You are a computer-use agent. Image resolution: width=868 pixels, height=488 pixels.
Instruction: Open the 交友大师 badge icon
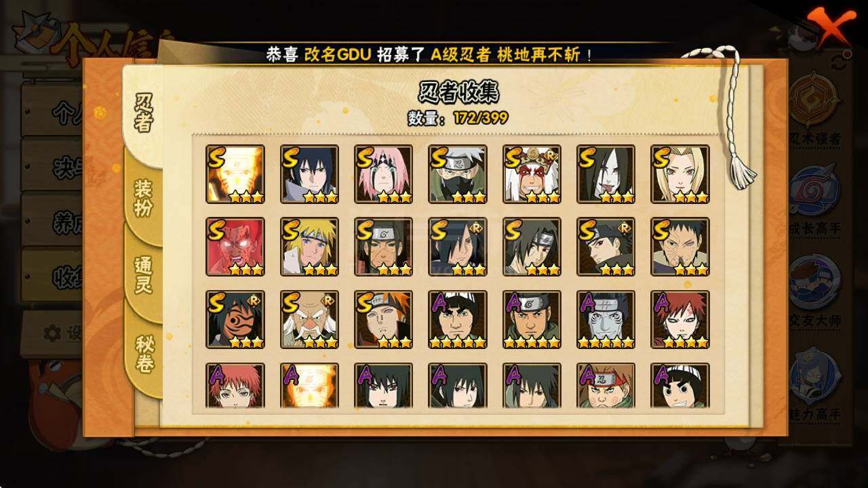[x=815, y=279]
